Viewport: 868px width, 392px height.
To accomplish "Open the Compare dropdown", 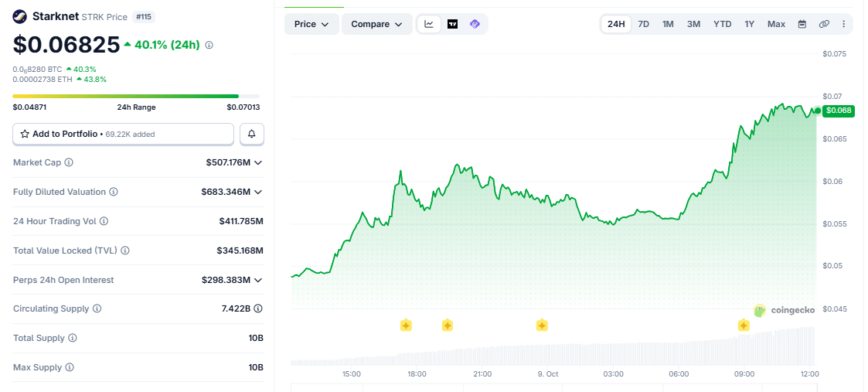I will [x=377, y=25].
